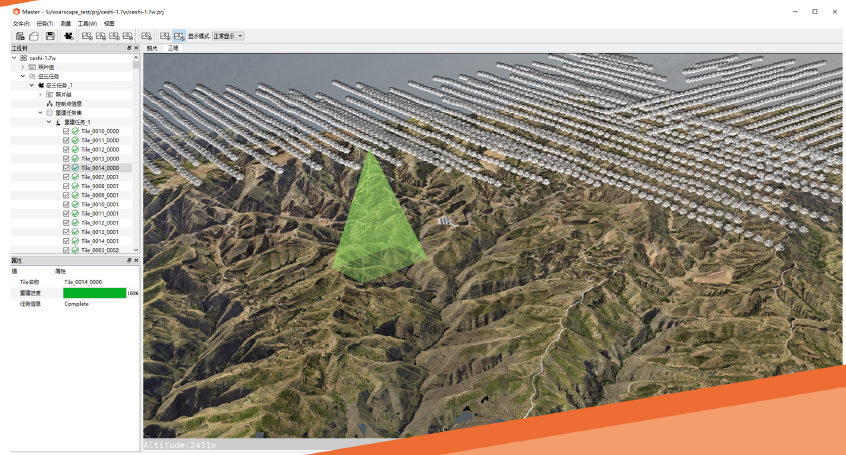This screenshot has width=846, height=455.
Task: Click the green 重建进度 progress bar
Action: click(x=95, y=293)
